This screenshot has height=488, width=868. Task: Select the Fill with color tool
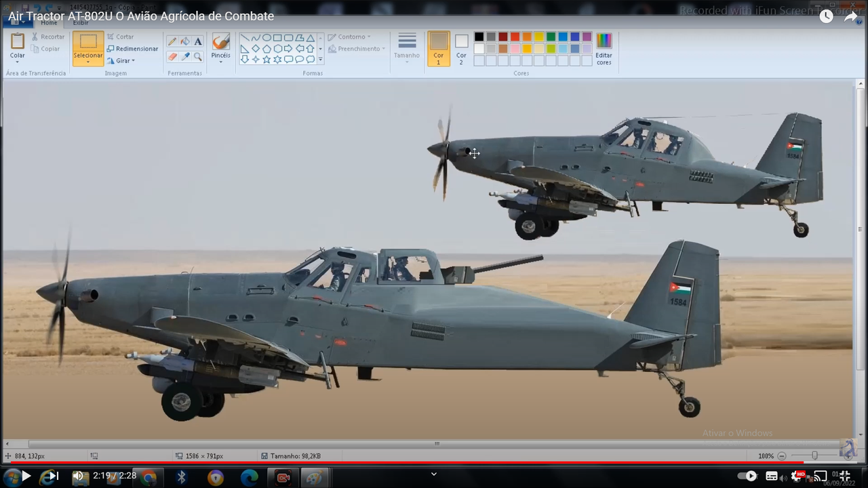(x=184, y=41)
